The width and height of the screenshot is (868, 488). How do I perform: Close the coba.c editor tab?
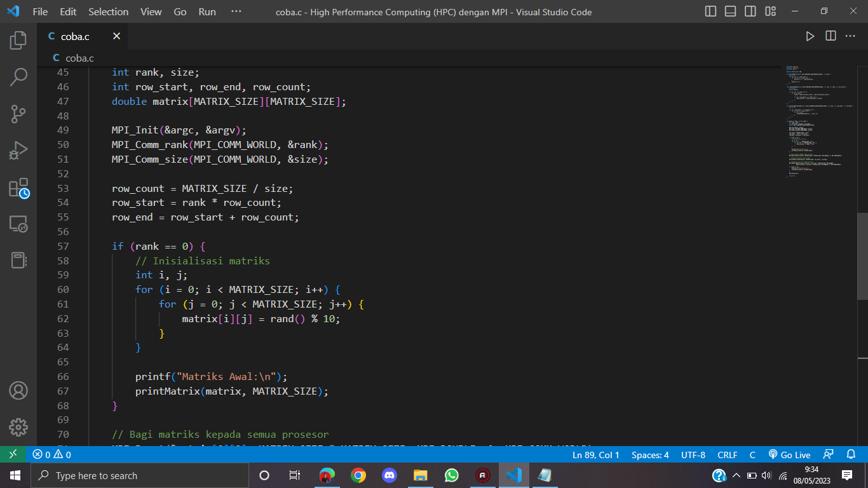116,36
